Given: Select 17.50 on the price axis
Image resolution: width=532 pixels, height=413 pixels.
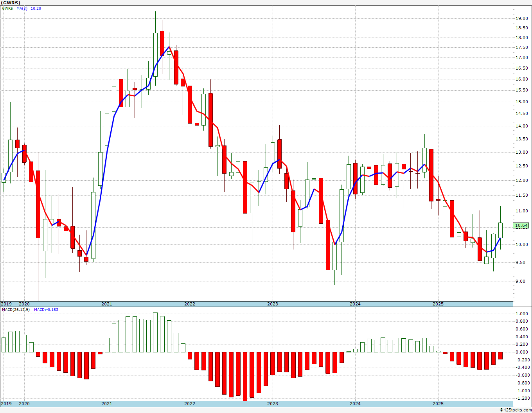Looking at the screenshot, I should [521, 48].
